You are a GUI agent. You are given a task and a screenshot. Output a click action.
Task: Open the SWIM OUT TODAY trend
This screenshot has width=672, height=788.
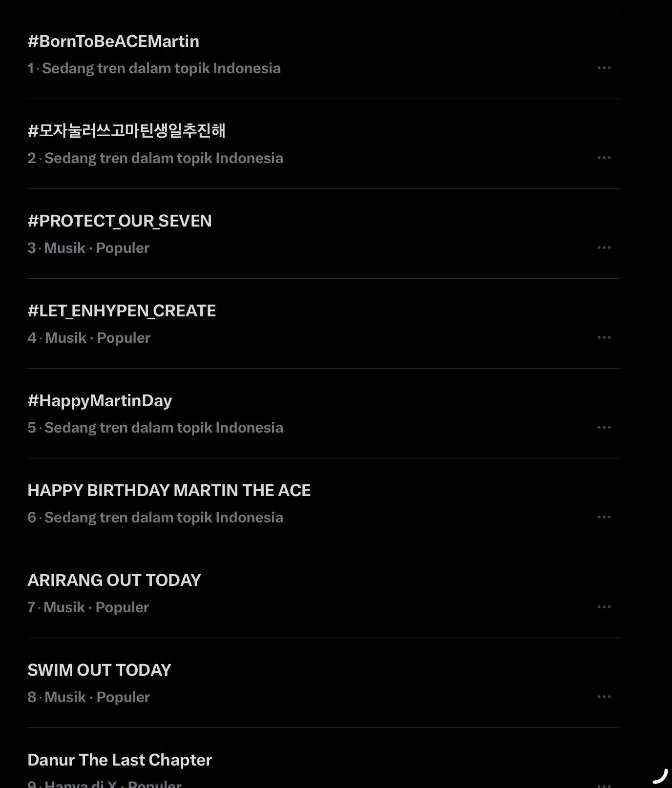pos(99,670)
